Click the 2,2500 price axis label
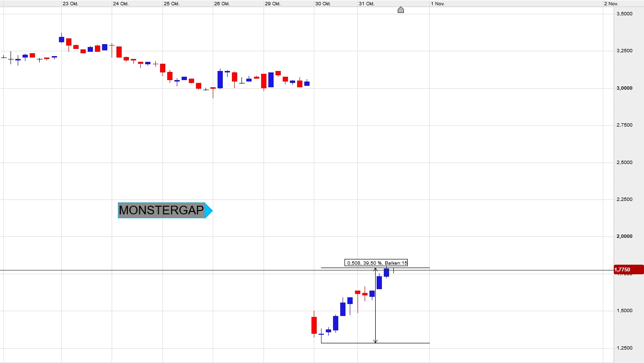The height and width of the screenshot is (363, 644). [624, 199]
